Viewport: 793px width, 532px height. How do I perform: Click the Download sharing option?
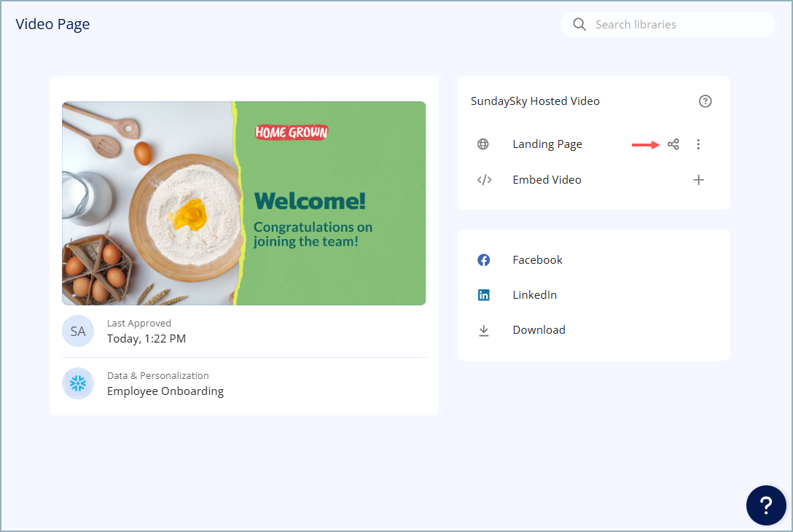[539, 329]
